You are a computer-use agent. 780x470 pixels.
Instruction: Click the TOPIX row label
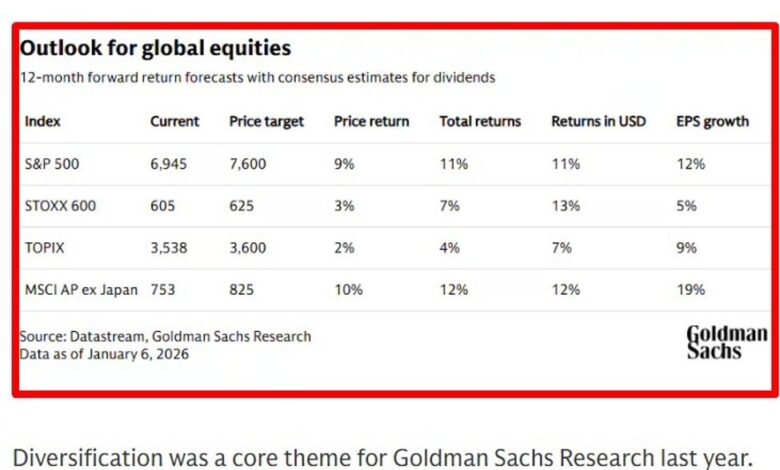[x=46, y=248]
